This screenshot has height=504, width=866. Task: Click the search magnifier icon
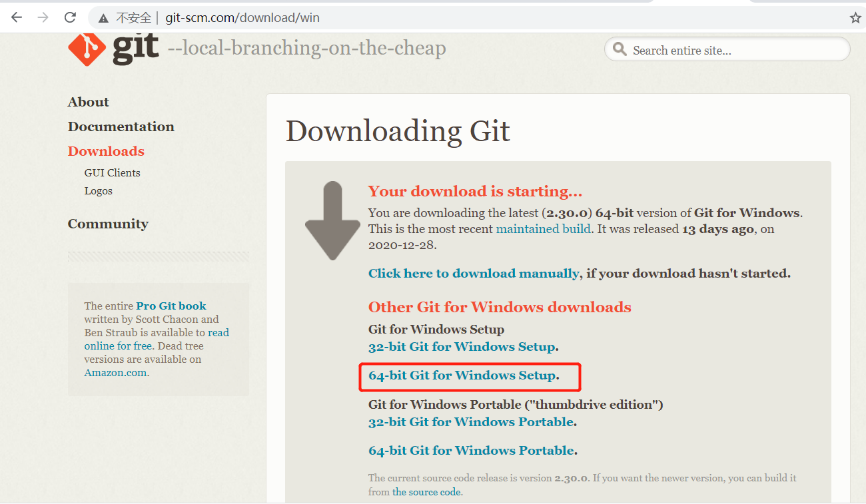pos(620,50)
